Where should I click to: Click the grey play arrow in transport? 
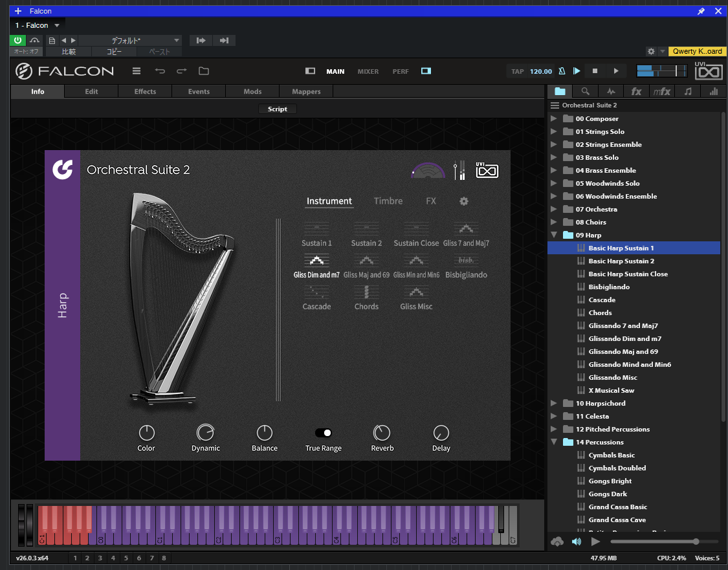[616, 71]
